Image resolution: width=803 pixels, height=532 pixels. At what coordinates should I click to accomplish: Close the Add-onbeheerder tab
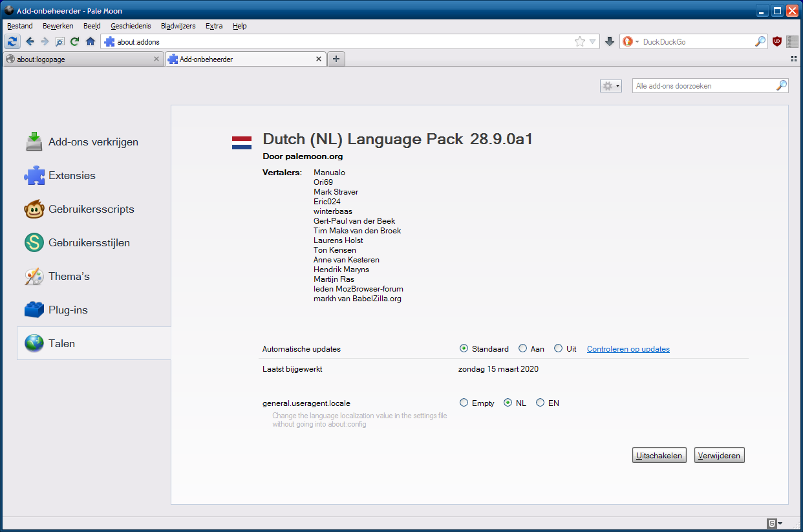pos(318,59)
